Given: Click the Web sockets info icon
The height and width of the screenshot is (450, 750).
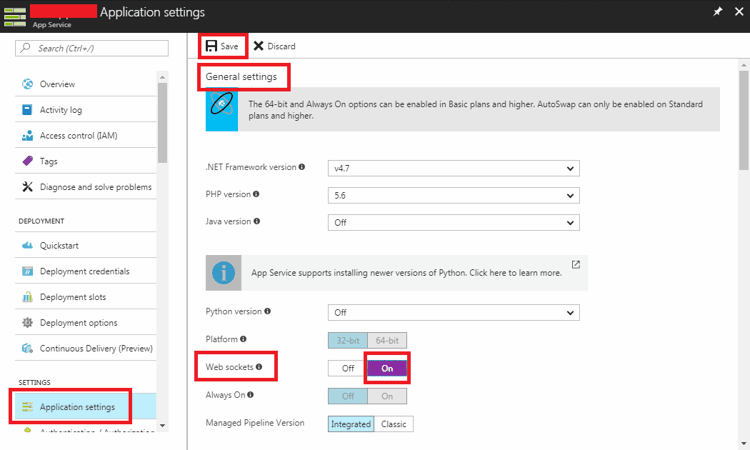Looking at the screenshot, I should 259,367.
